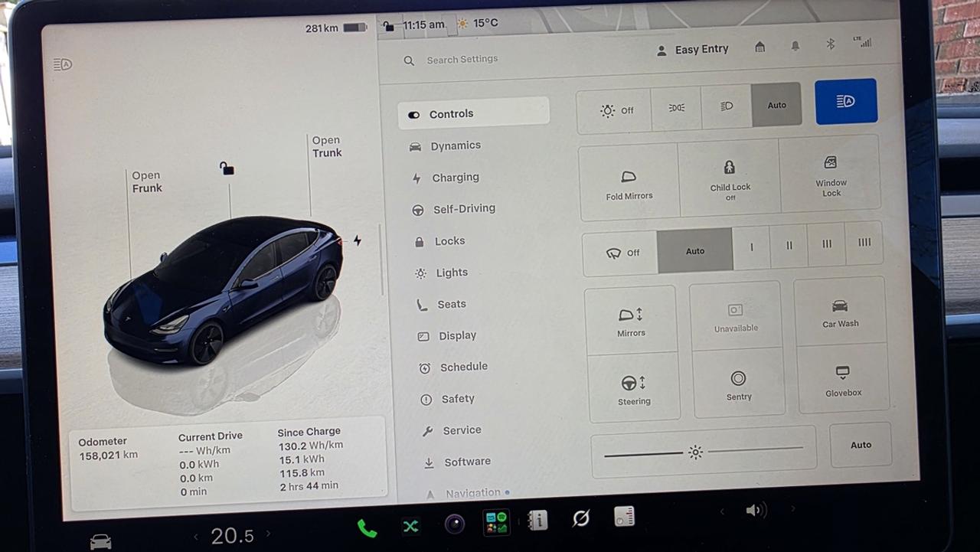Turn headlights Off
This screenshot has width=980, height=552.
614,110
